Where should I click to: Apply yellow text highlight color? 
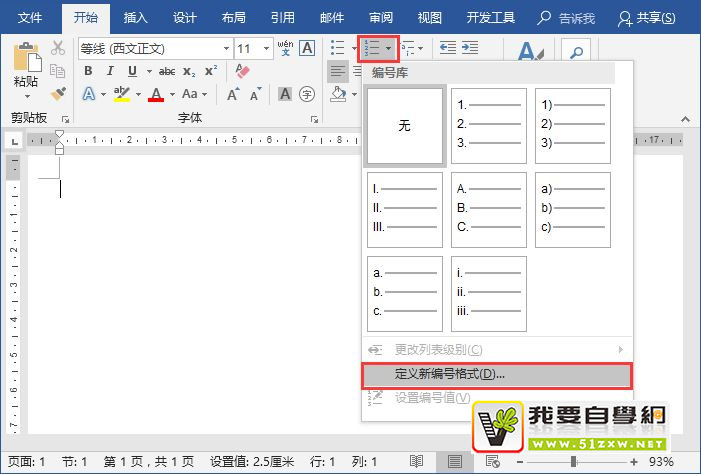pyautogui.click(x=122, y=94)
